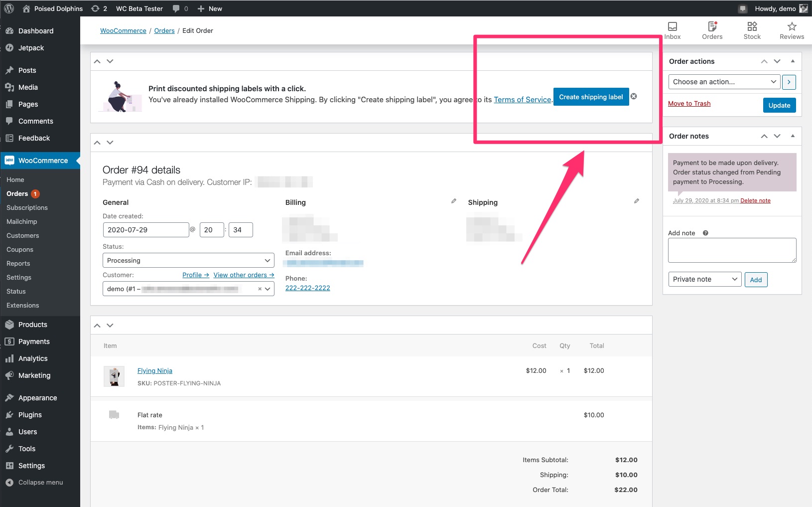
Task: Click the Add note help icon
Action: click(x=705, y=233)
